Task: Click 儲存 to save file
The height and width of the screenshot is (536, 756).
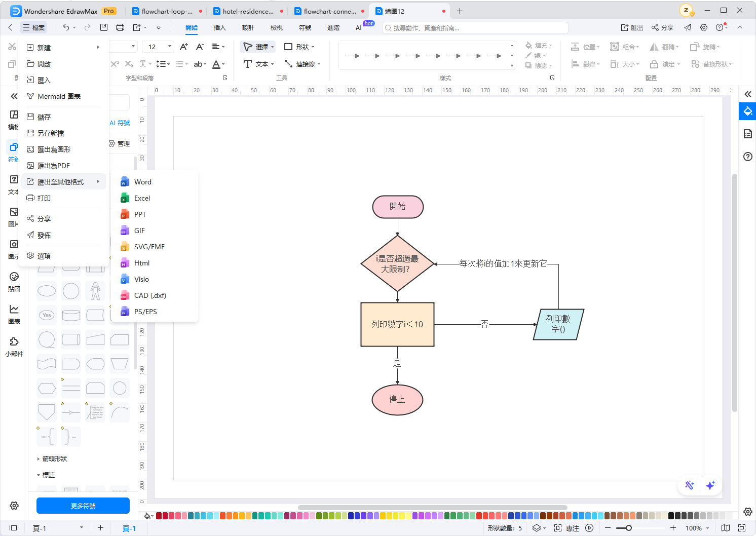Action: [x=63, y=117]
